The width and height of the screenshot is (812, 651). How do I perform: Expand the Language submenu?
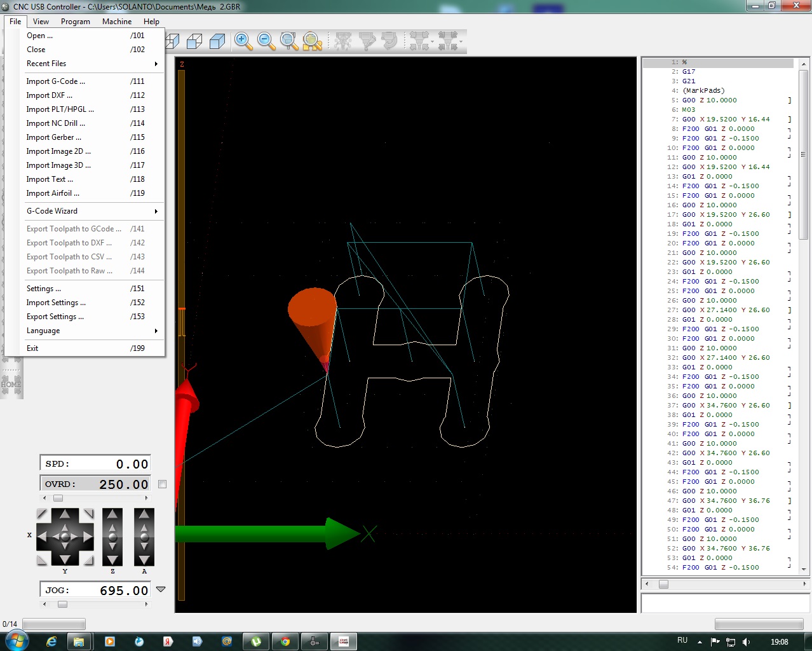(x=85, y=331)
